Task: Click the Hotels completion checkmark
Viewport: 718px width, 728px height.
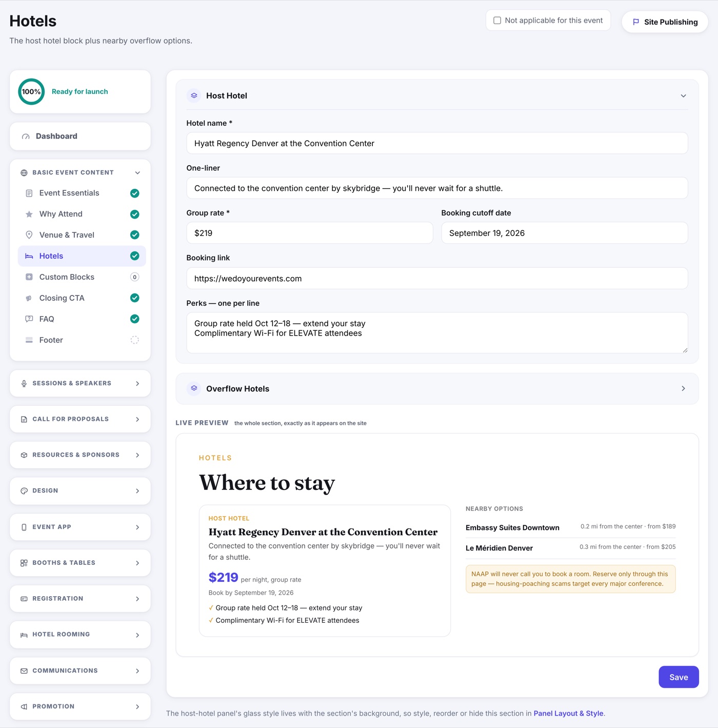Action: click(x=135, y=256)
